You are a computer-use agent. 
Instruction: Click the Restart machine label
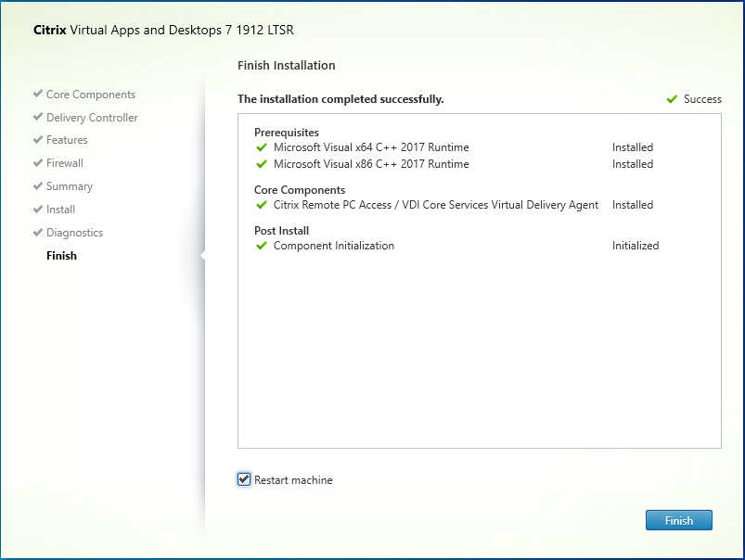293,480
